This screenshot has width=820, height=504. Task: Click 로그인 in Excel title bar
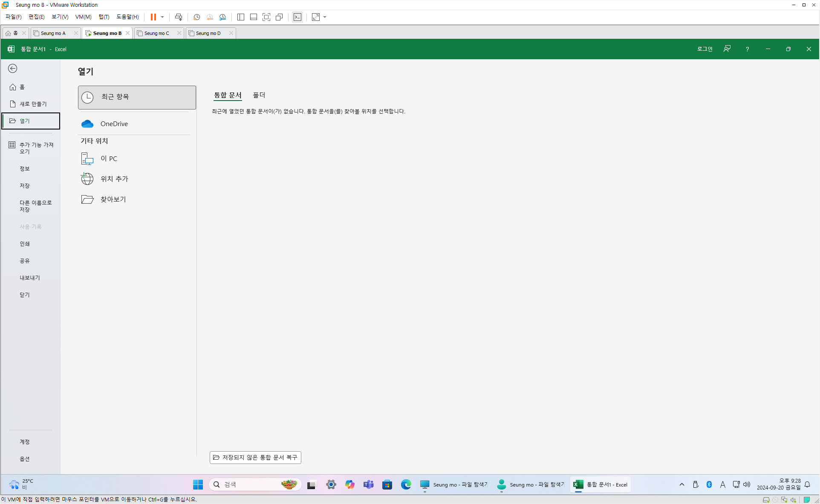click(705, 49)
